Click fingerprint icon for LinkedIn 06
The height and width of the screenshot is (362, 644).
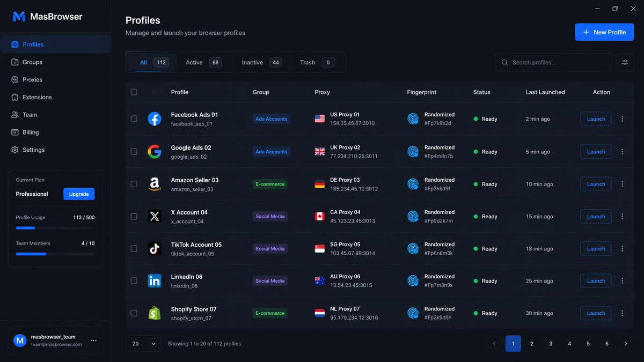(413, 280)
